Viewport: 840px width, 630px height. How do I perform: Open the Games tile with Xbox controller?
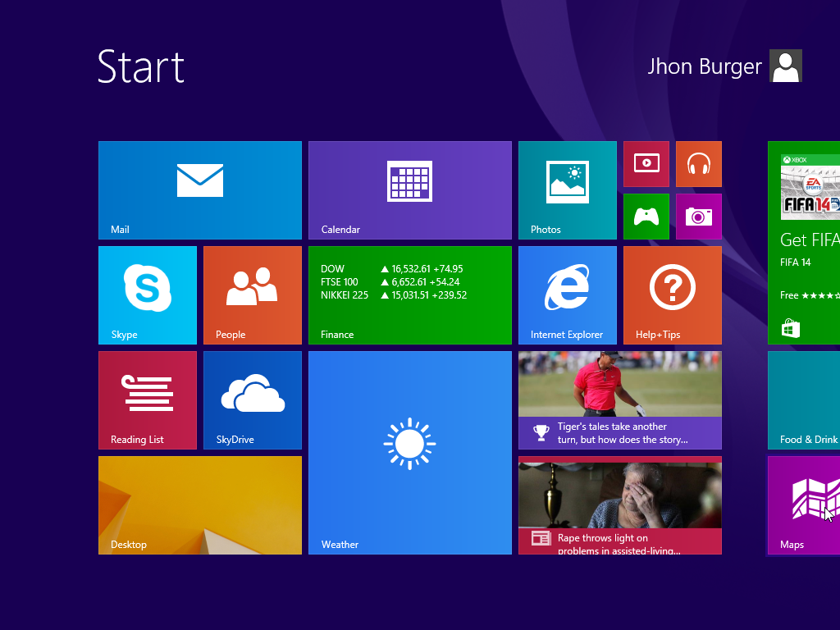[646, 217]
